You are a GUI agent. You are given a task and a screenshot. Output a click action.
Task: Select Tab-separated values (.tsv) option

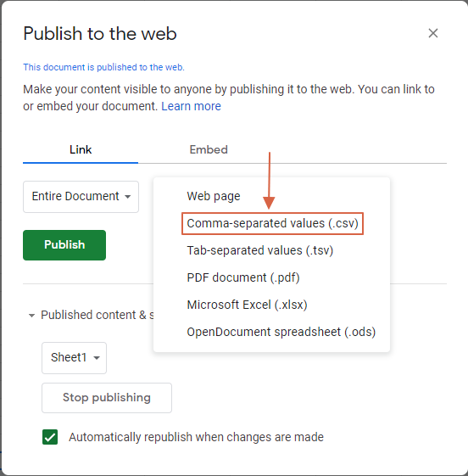point(260,250)
